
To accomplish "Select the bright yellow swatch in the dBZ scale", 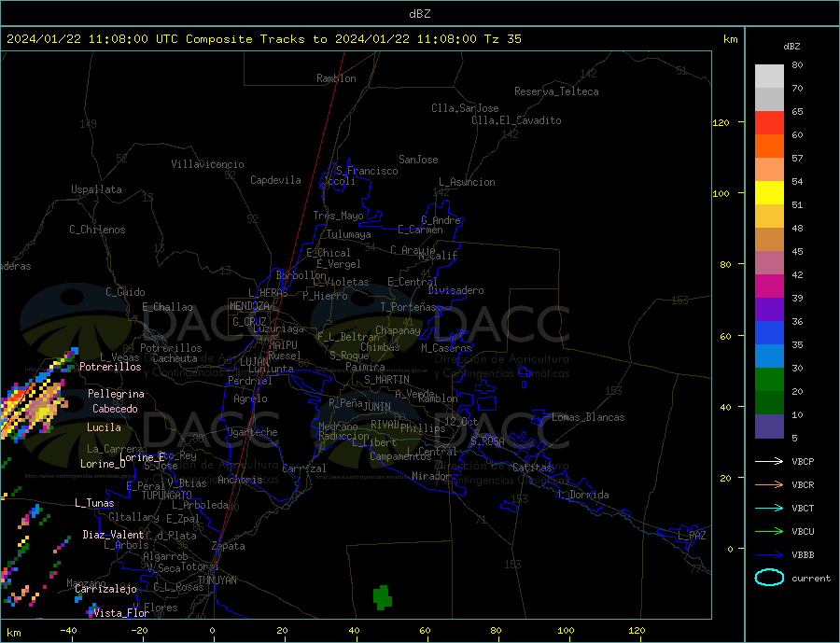I will (769, 193).
